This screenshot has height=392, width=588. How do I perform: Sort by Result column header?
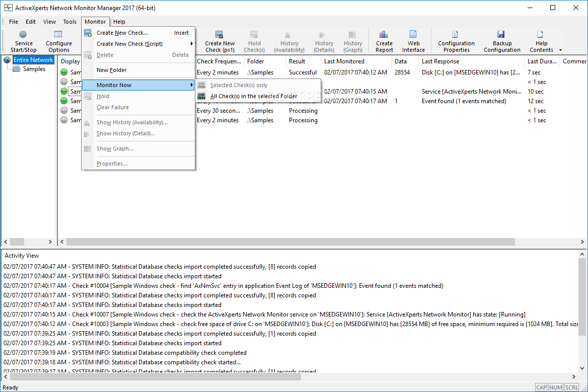(x=303, y=61)
